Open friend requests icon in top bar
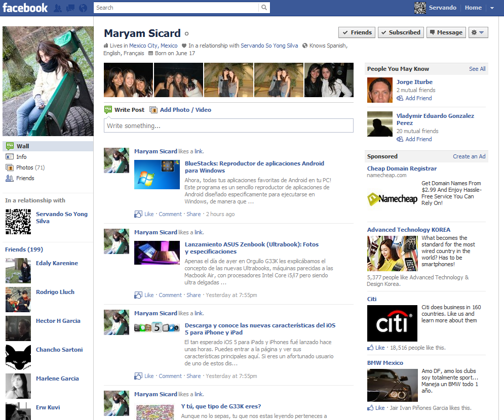The width and height of the screenshot is (504, 420). click(58, 8)
